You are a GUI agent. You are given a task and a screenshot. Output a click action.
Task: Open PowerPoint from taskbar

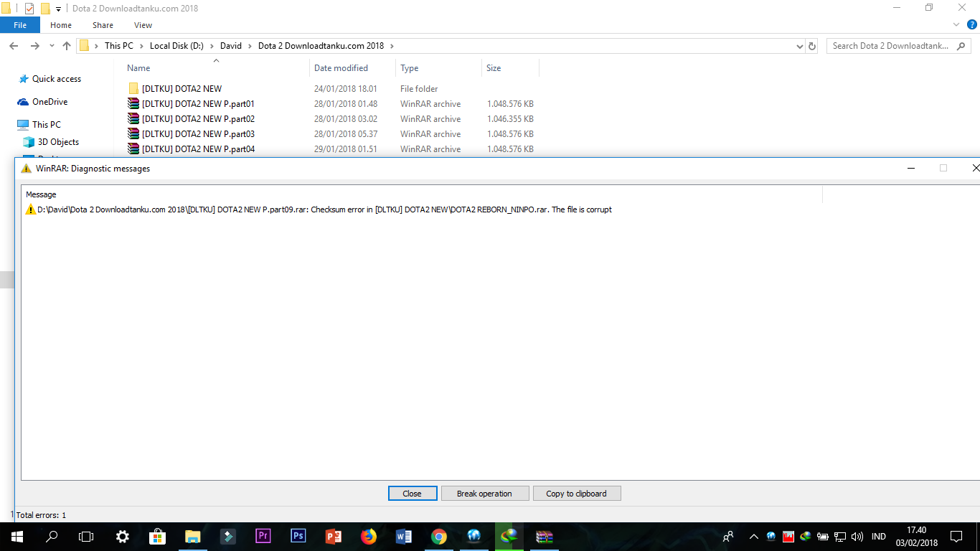(x=334, y=537)
